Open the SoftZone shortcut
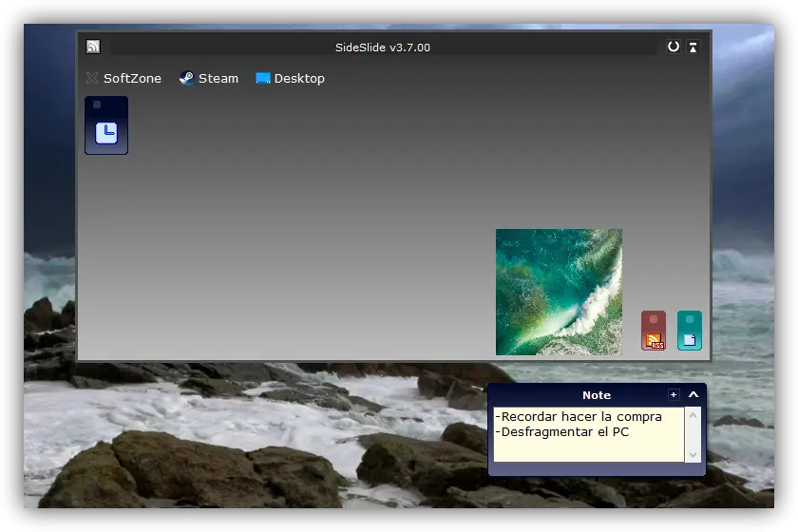The height and width of the screenshot is (532, 798). [x=123, y=78]
